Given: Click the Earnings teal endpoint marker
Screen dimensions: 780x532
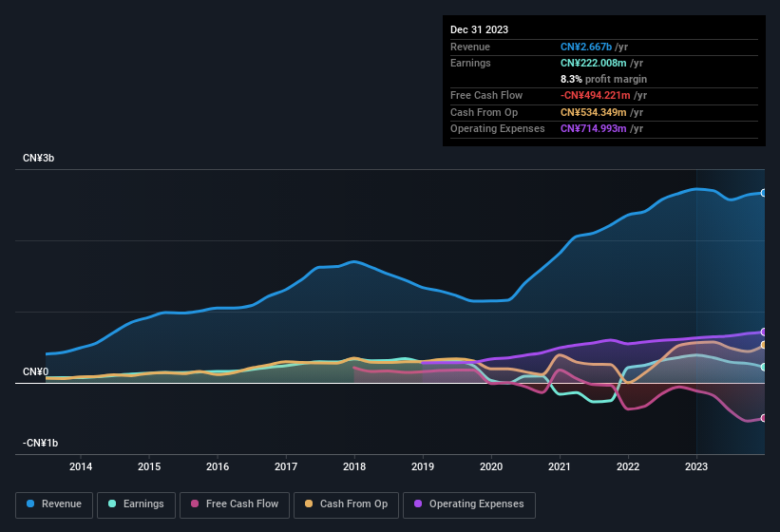Looking at the screenshot, I should coord(763,367).
